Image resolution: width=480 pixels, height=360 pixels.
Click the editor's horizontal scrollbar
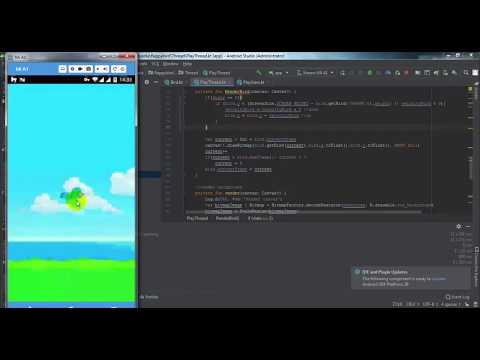303,212
